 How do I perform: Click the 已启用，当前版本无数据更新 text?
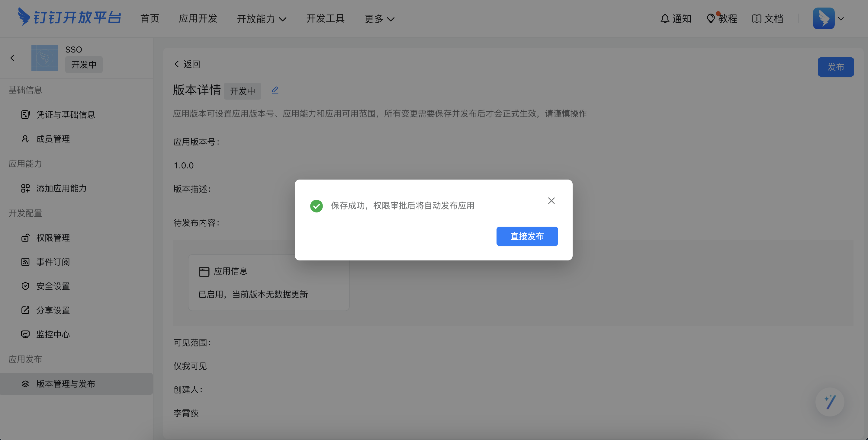tap(253, 295)
